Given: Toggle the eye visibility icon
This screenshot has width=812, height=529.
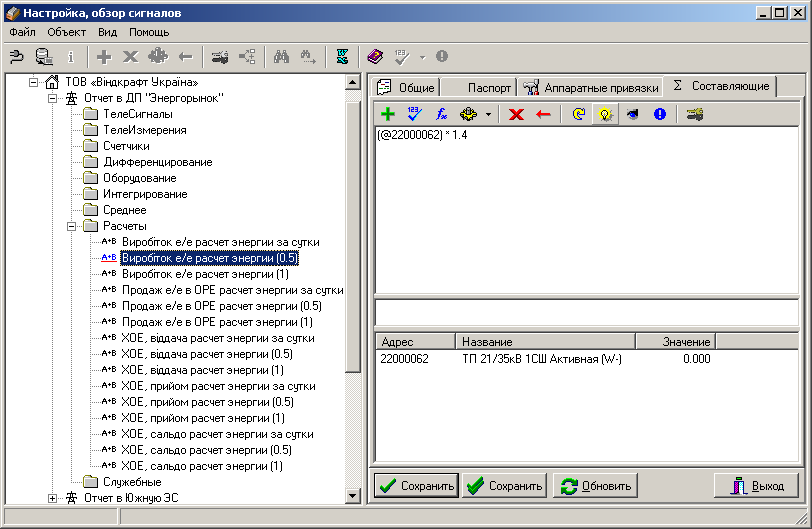Looking at the screenshot, I should pos(632,114).
